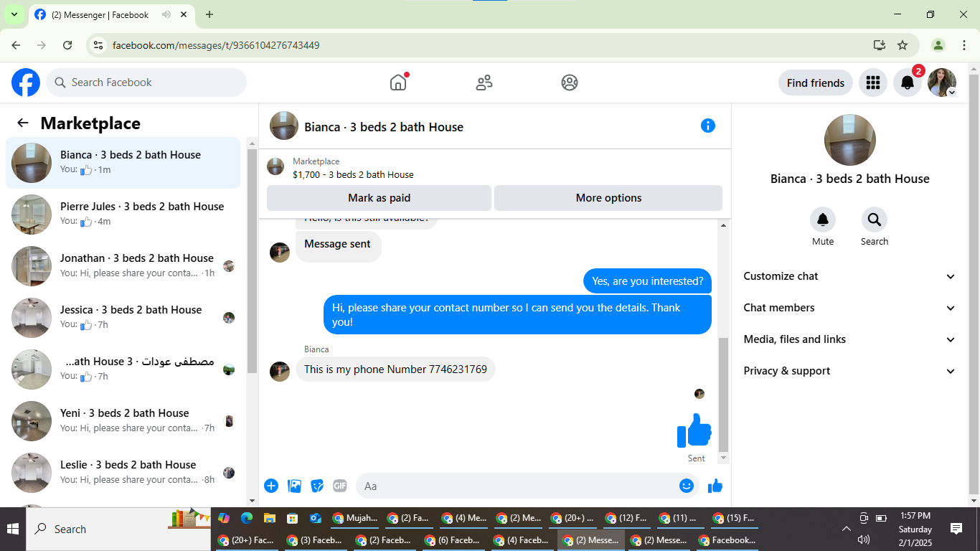This screenshot has height=551, width=980.
Task: Open Leslie conversation
Action: (123, 473)
